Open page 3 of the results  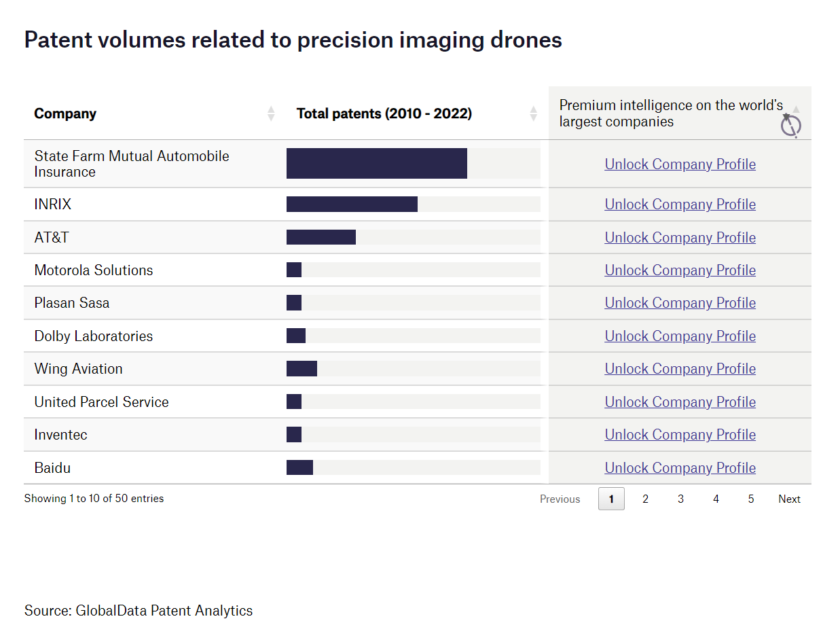click(x=680, y=499)
